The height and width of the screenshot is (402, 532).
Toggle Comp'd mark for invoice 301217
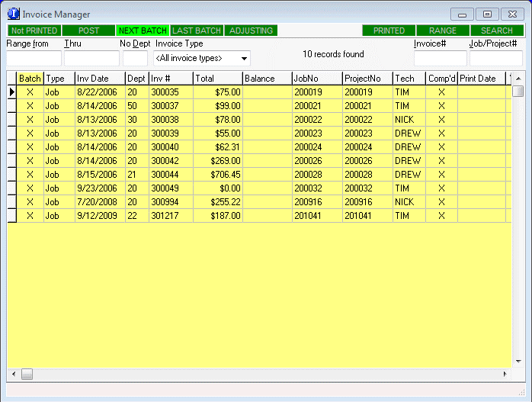tap(441, 216)
